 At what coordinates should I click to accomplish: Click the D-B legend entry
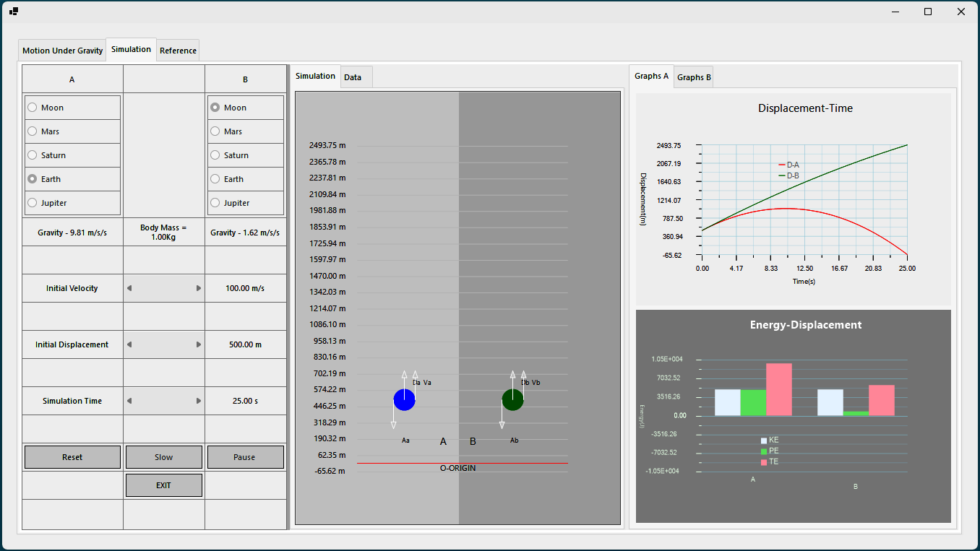click(788, 175)
